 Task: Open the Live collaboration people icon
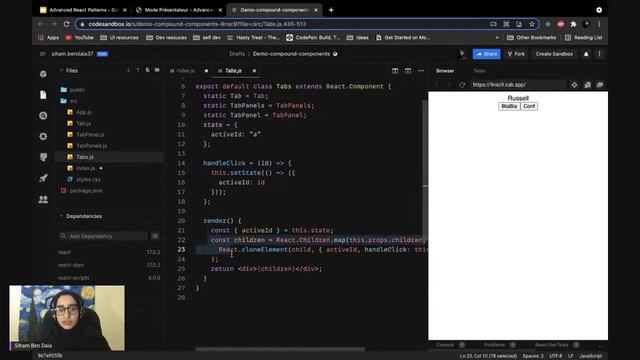(43, 199)
